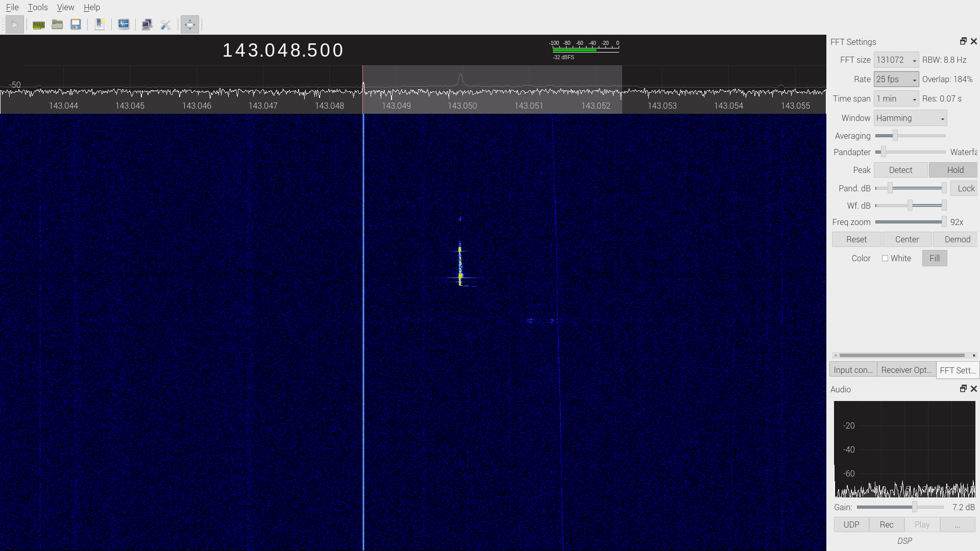The image size is (980, 551).
Task: Expand the Time span dropdown
Action: (896, 98)
